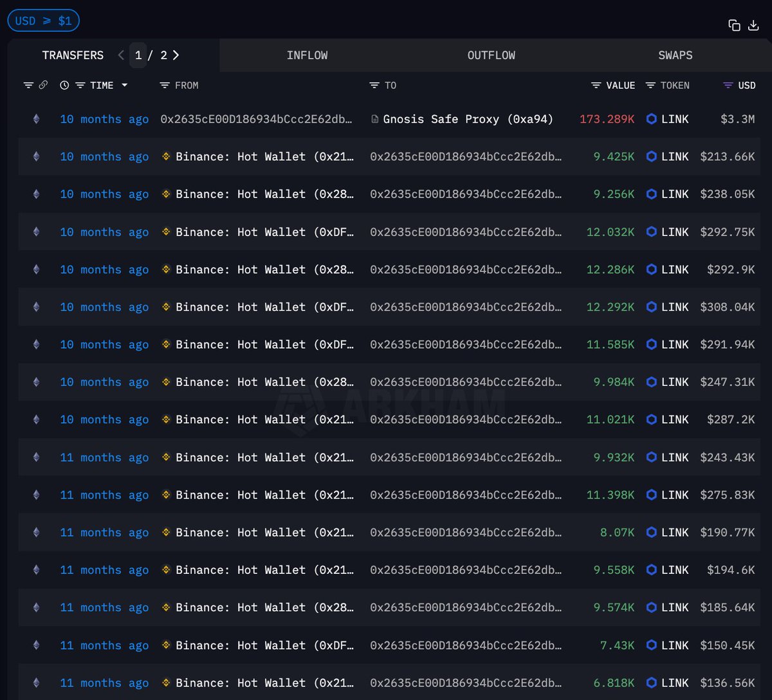Click LINK token icon on $136.56K row
The height and width of the screenshot is (700, 772).
651,683
